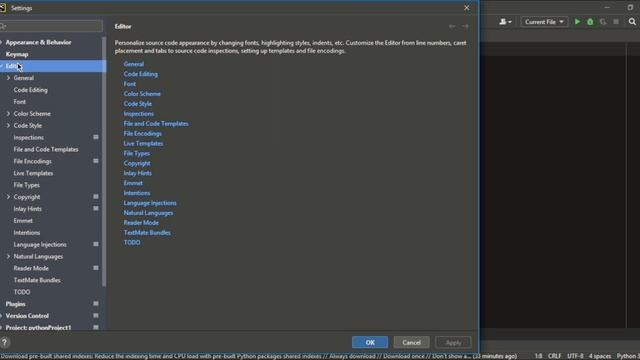Viewport: 640px width, 360px height.
Task: Click the Stop icon in the toolbar
Action: pos(616,22)
